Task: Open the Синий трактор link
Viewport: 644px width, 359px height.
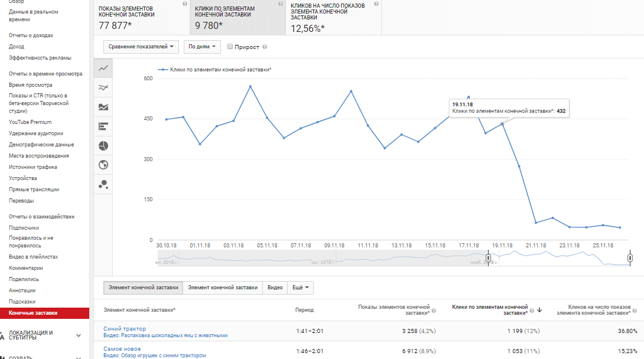Action: tap(125, 329)
